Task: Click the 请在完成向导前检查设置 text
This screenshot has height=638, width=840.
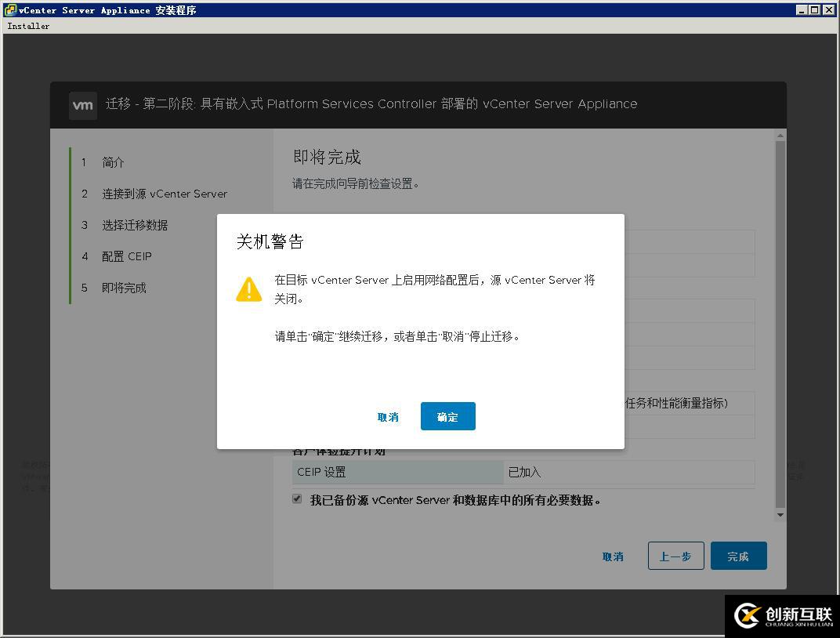Action: pyautogui.click(x=356, y=183)
